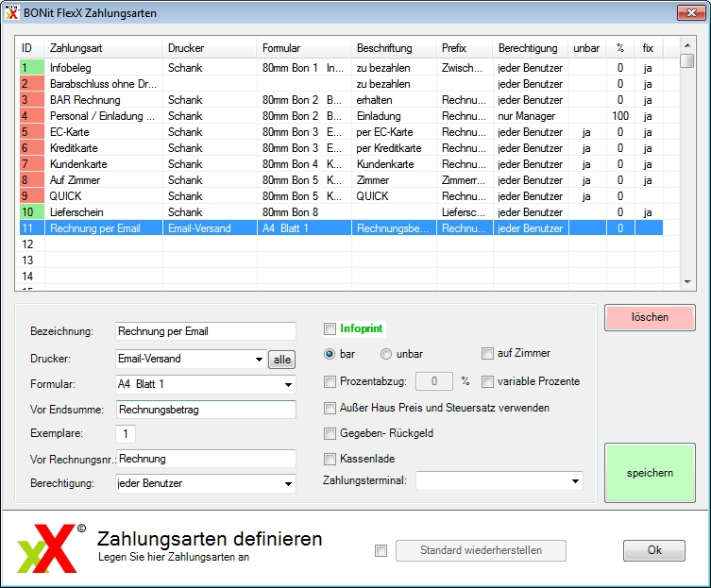711x588 pixels.
Task: Open the Zahlungsterminal dropdown
Action: 575,481
